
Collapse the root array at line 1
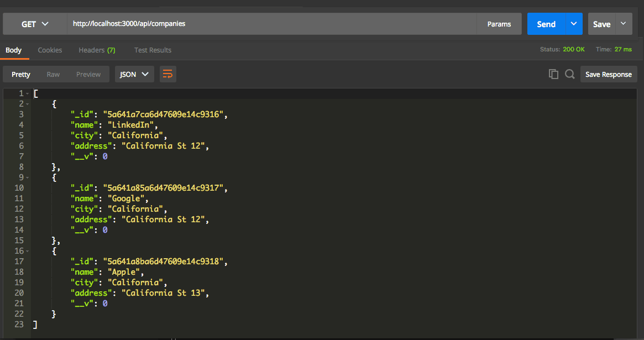coord(28,93)
